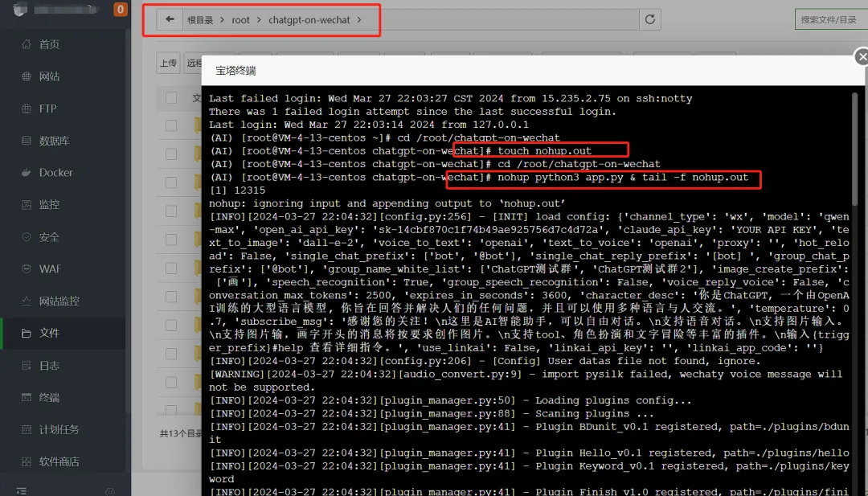Image resolution: width=868 pixels, height=496 pixels.
Task: Expand the chevron after chatgpt-on-wechat
Action: tap(359, 20)
